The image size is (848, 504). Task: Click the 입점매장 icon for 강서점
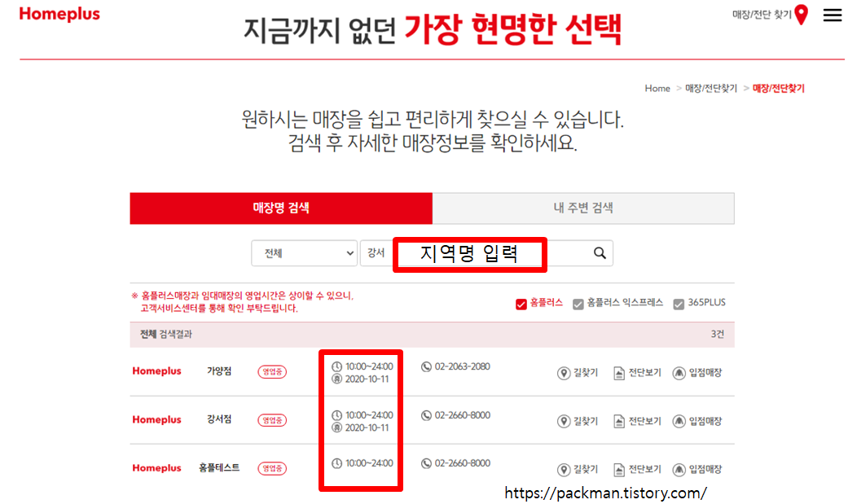679,421
